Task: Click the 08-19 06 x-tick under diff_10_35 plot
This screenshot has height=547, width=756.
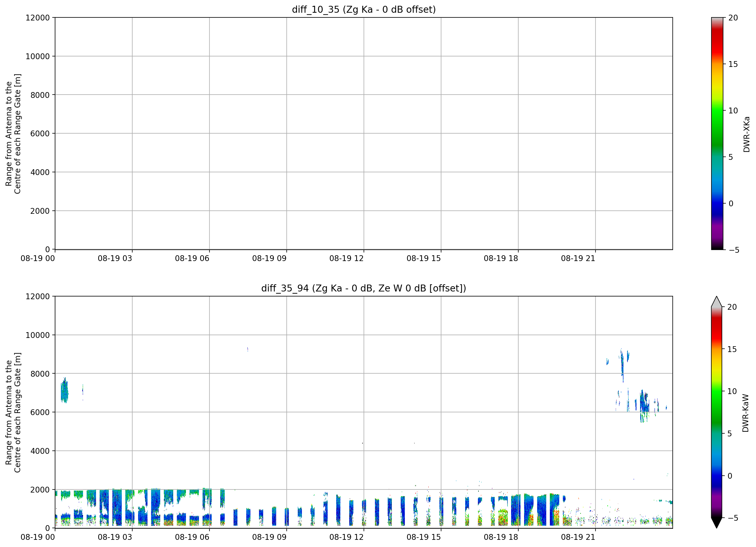Action: point(192,258)
